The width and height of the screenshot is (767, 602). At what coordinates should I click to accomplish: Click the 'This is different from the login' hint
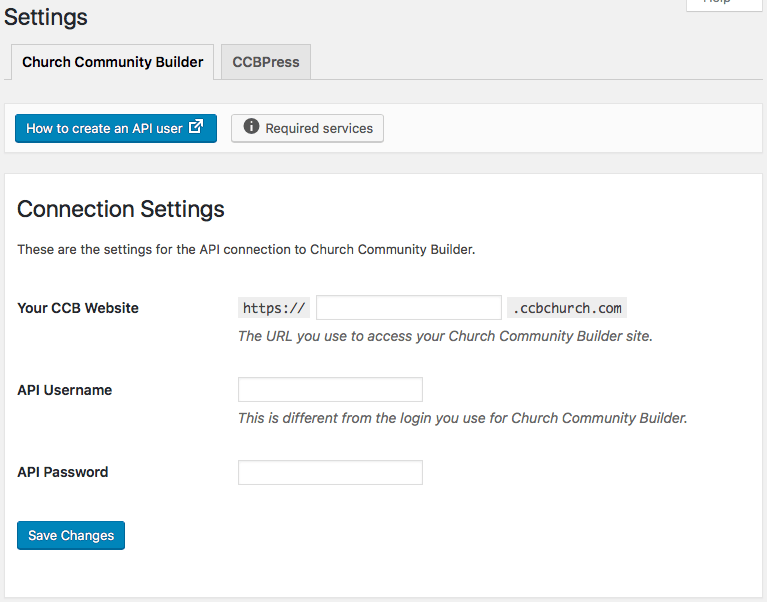click(463, 419)
